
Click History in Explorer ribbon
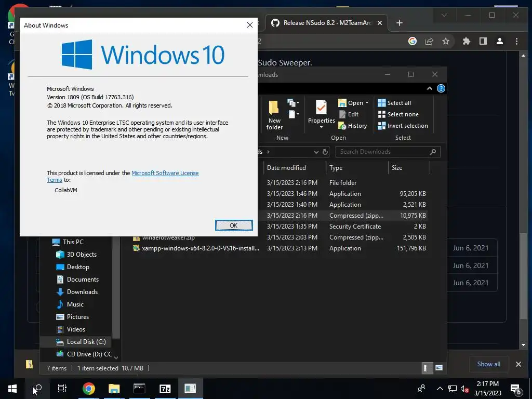(353, 126)
